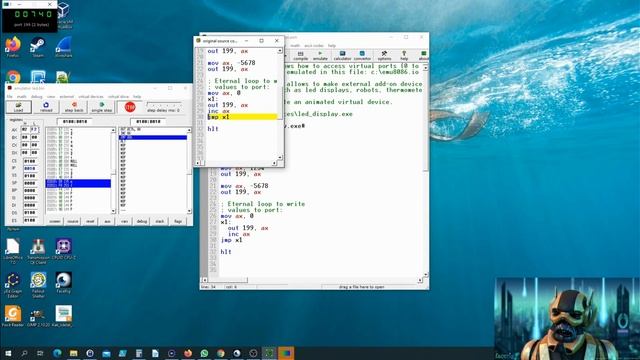Click the help icon in editor toolbar
Image resolution: width=640 pixels, height=360 pixels.
pyautogui.click(x=404, y=56)
